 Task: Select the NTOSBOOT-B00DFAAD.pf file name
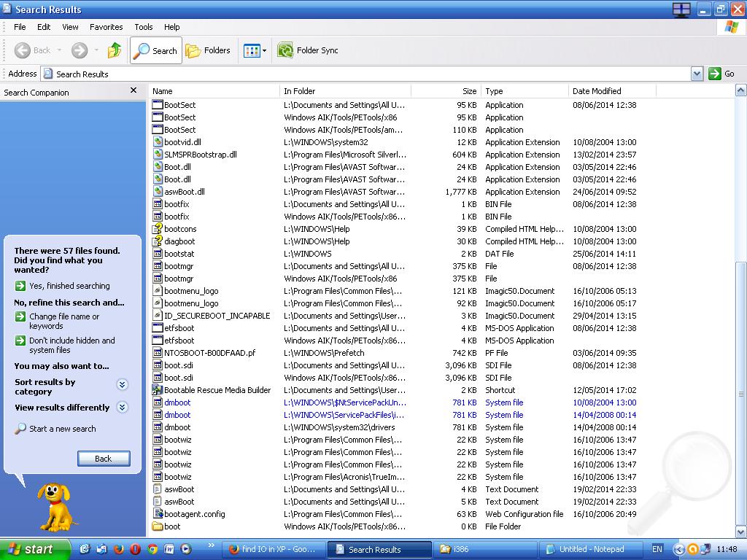(x=209, y=353)
